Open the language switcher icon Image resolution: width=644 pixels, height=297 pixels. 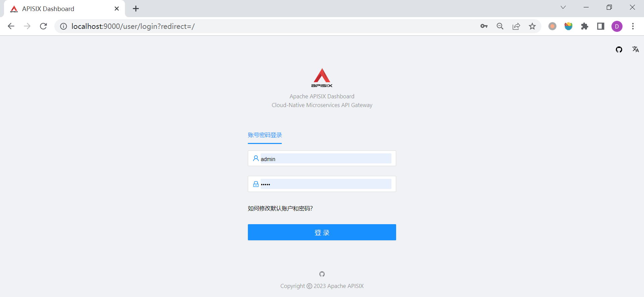click(x=636, y=49)
